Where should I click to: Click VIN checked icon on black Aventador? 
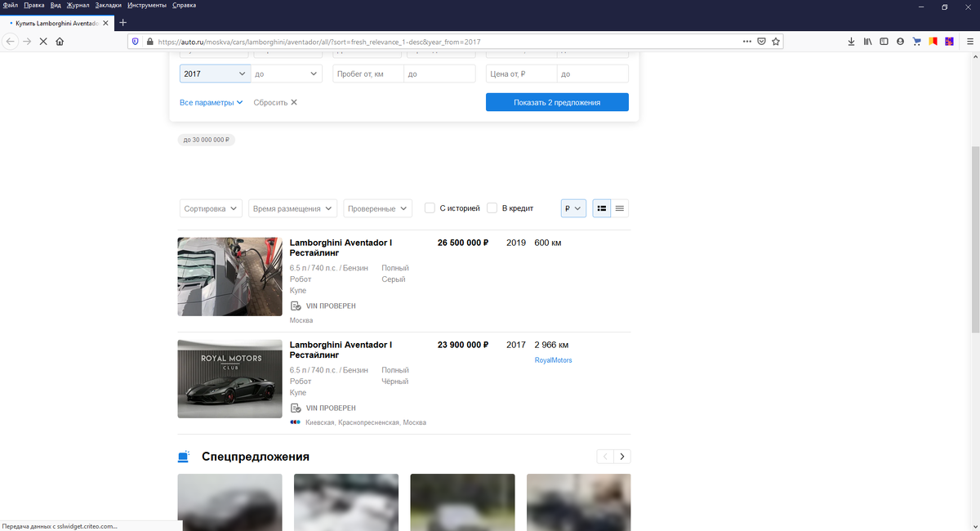click(x=296, y=408)
